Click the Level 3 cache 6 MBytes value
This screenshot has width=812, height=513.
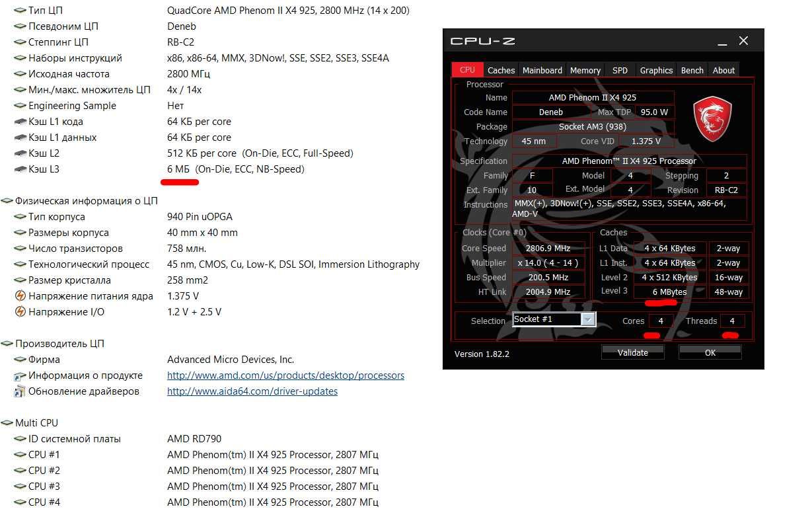coord(669,292)
